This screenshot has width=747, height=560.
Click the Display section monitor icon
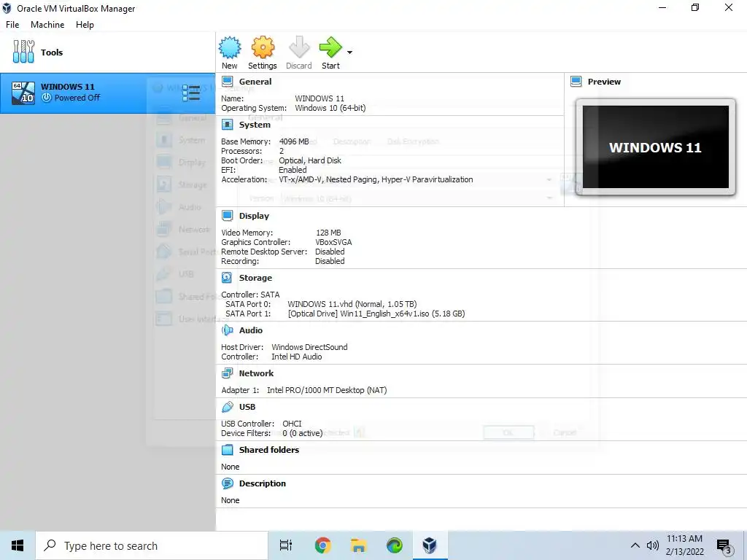click(x=228, y=216)
